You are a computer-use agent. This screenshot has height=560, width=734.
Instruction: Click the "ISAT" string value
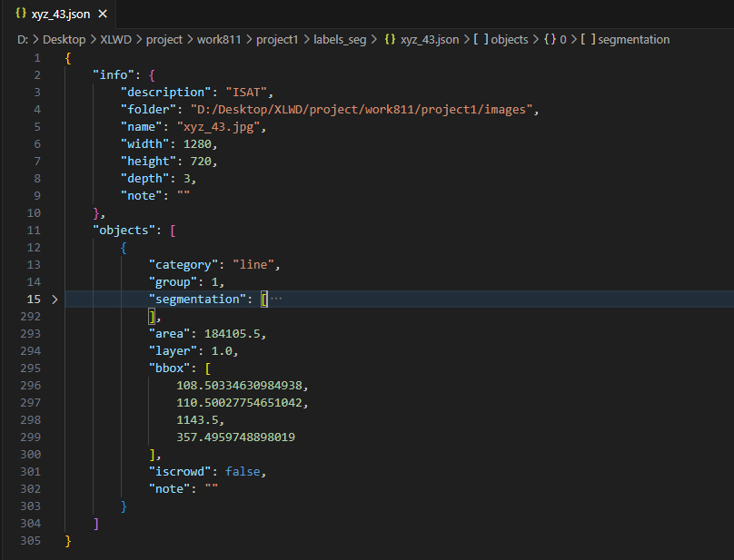(246, 93)
